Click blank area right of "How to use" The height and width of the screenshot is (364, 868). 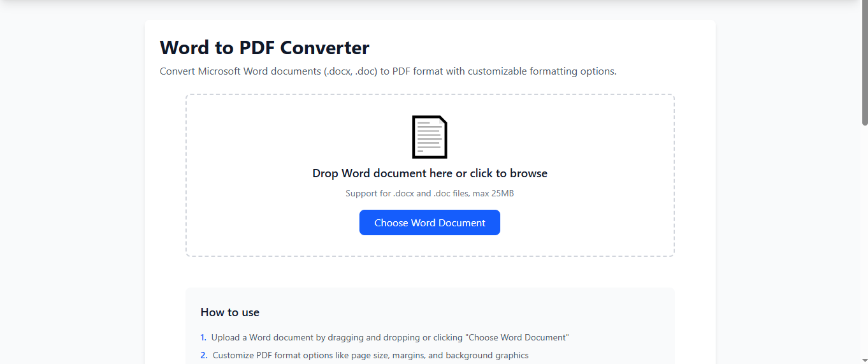coord(478,312)
